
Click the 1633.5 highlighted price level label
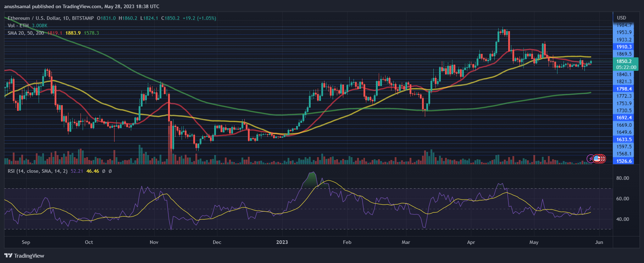coord(624,139)
